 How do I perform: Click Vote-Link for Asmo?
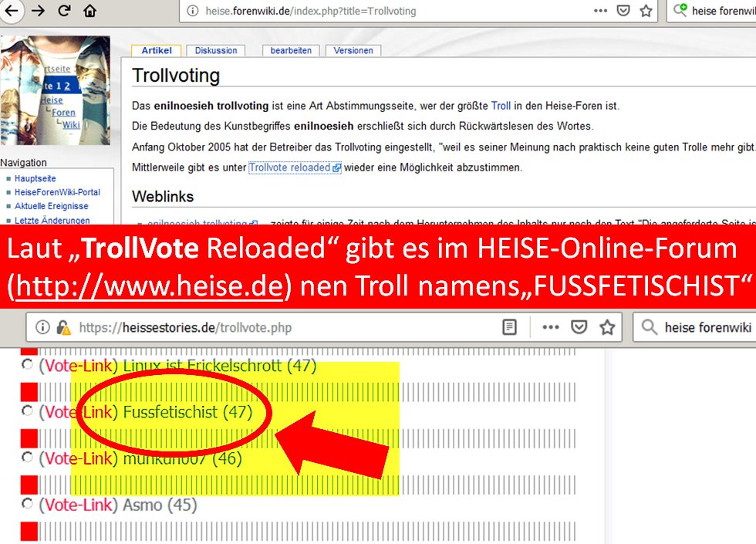[78, 505]
